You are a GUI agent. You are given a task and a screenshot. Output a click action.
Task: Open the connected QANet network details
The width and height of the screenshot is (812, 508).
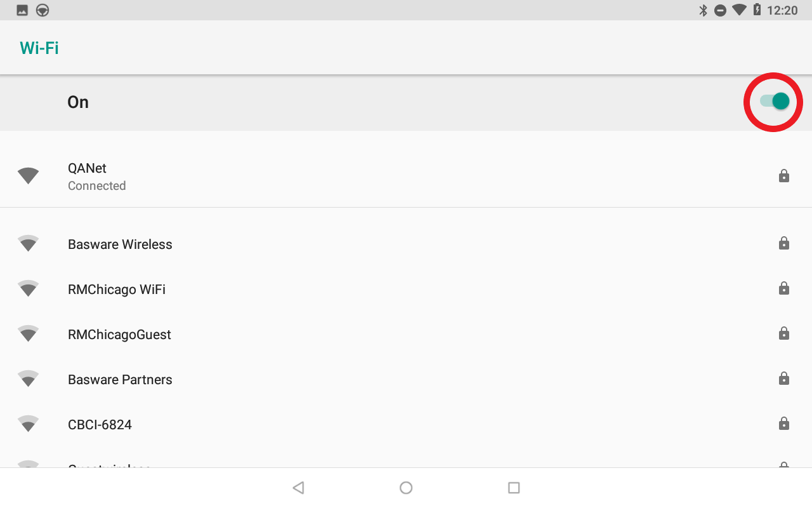406,177
